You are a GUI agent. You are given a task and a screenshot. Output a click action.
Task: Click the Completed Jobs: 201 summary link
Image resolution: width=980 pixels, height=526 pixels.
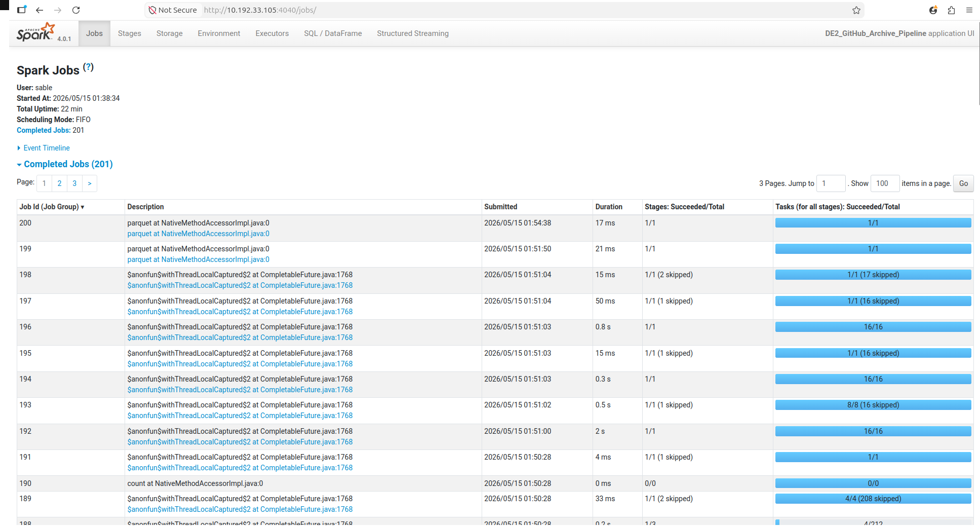pos(44,130)
